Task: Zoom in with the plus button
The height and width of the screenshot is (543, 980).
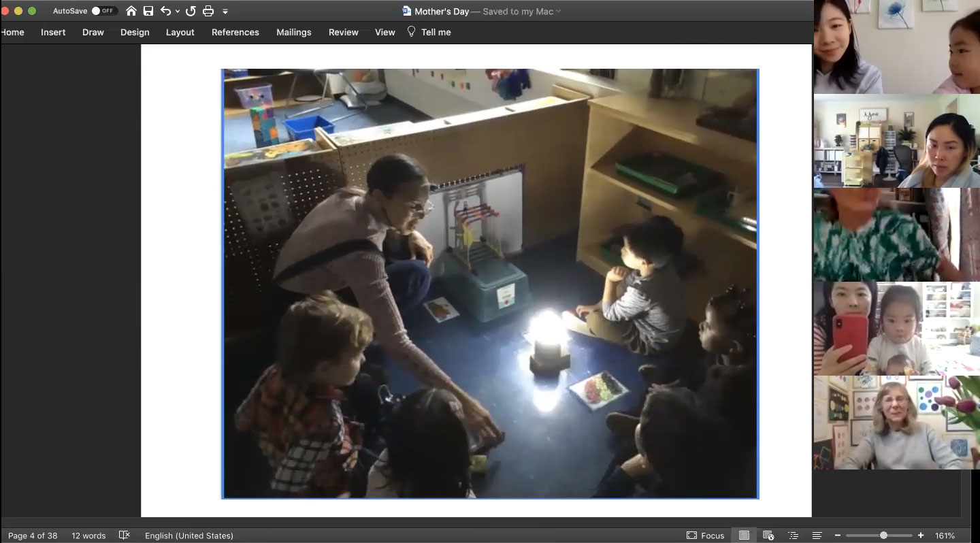Action: click(921, 536)
